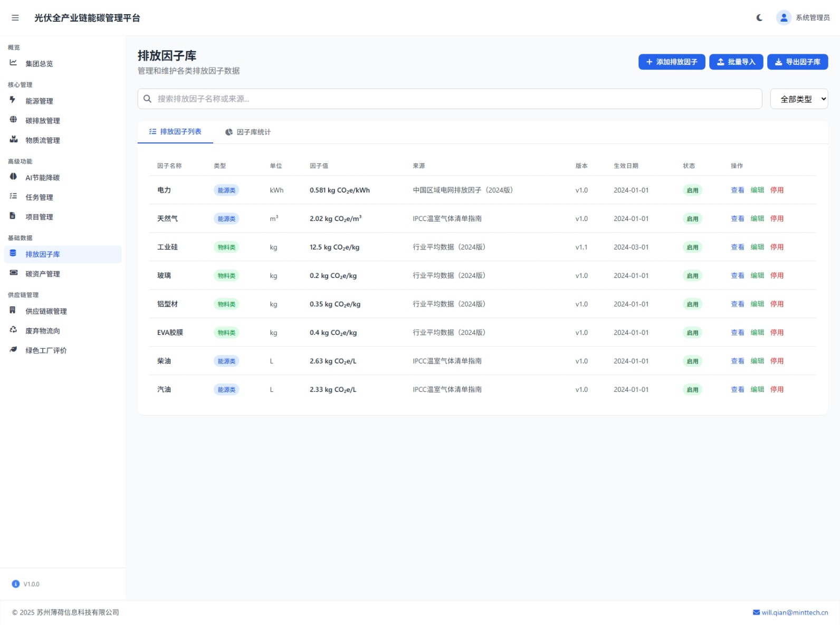Click the V1.0.0 version info icon

pos(16,584)
